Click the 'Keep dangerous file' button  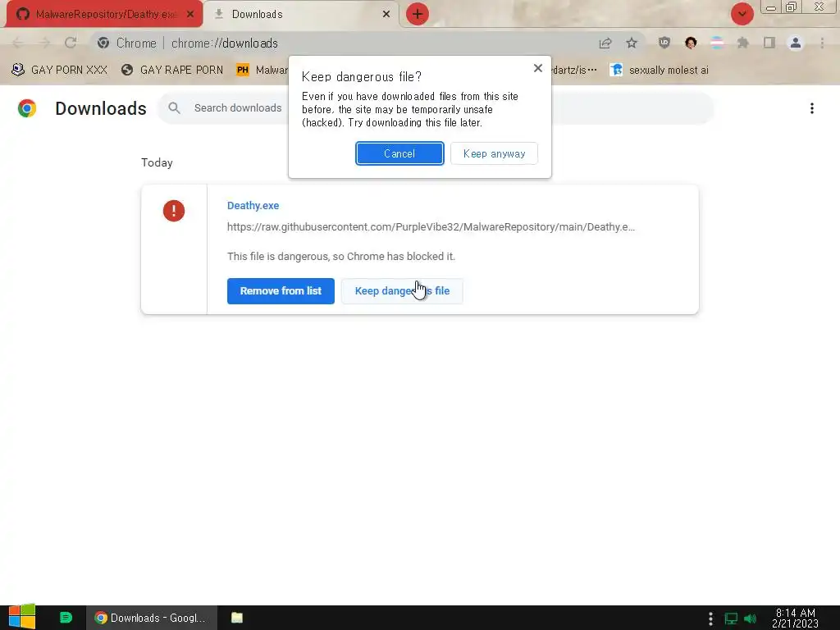pos(402,291)
